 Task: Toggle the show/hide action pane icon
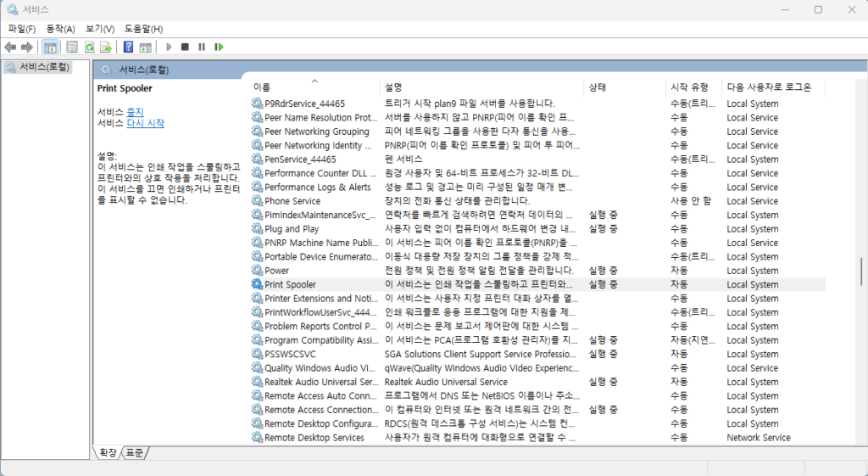point(146,48)
